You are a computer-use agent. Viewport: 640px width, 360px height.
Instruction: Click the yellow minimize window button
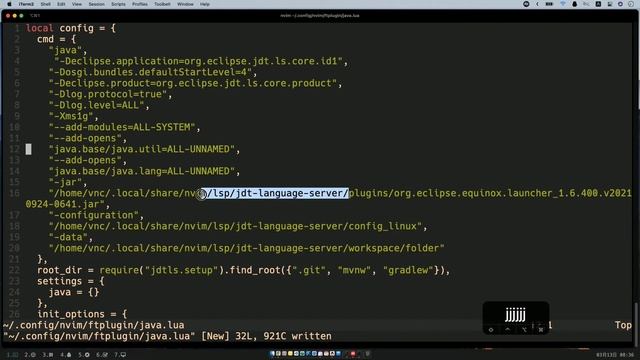point(15,16)
